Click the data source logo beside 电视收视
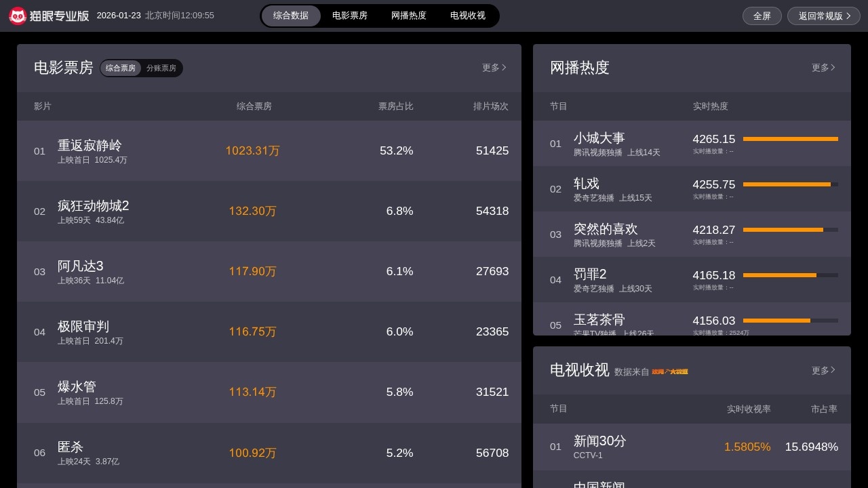This screenshot has height=488, width=868. pos(669,371)
